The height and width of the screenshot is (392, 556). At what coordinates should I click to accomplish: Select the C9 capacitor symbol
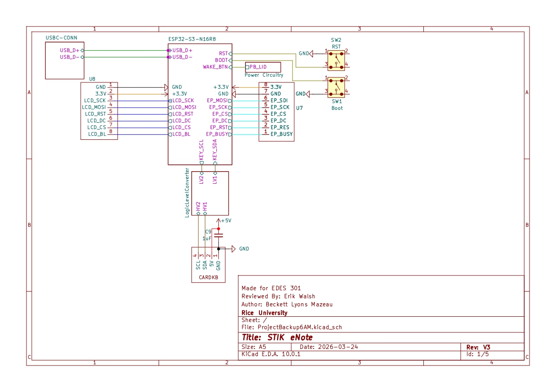pyautogui.click(x=218, y=235)
